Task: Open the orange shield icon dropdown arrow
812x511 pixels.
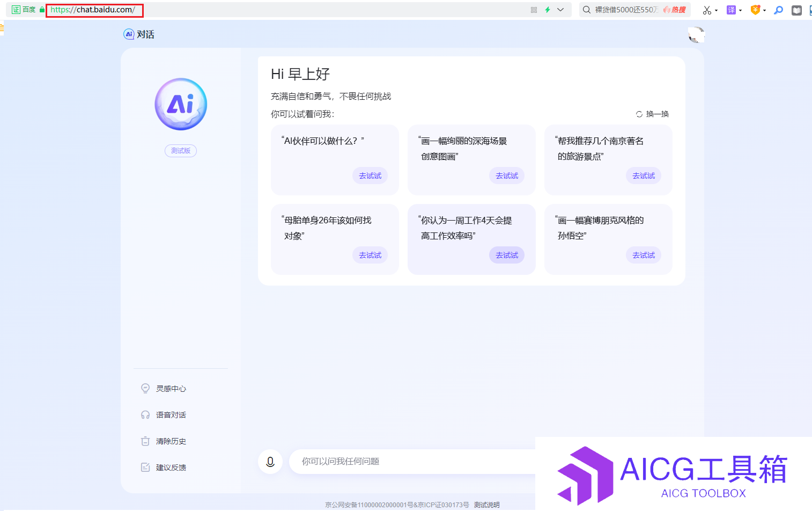Action: click(764, 11)
